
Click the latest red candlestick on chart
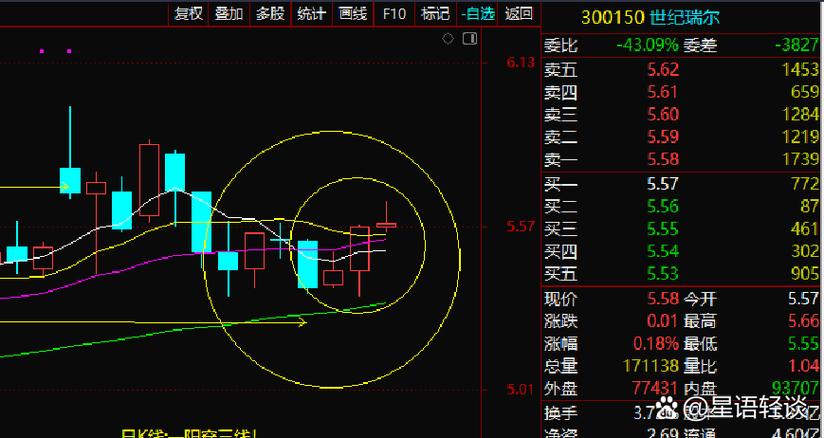click(x=386, y=224)
